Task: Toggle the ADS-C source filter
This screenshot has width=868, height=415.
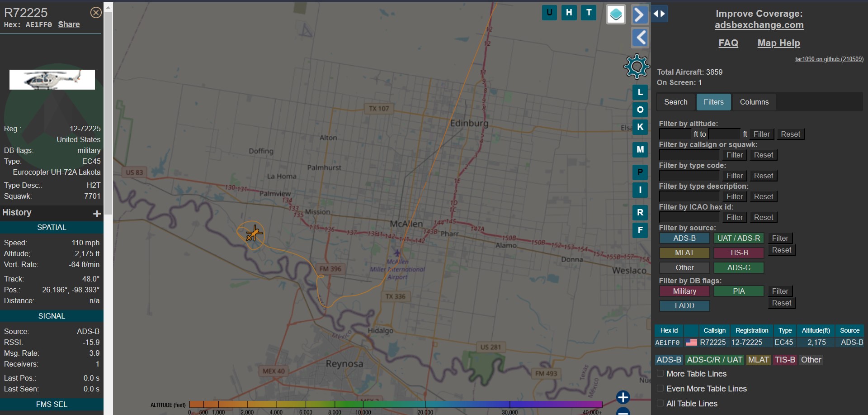Action: 739,268
